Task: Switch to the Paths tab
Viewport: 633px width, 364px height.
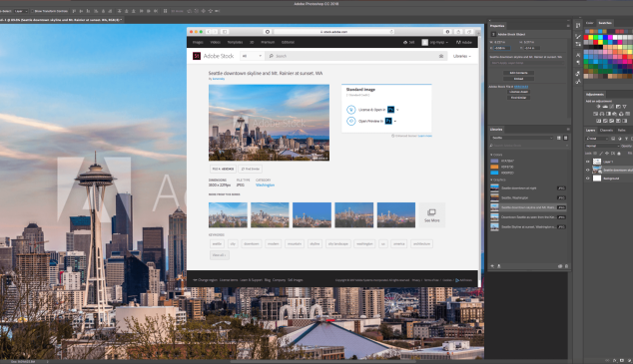Action: click(622, 131)
